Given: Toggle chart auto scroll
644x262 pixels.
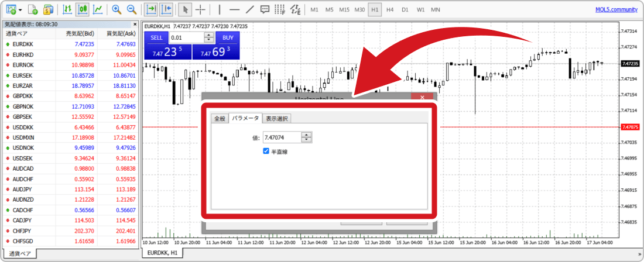Looking at the screenshot, I should [150, 9].
